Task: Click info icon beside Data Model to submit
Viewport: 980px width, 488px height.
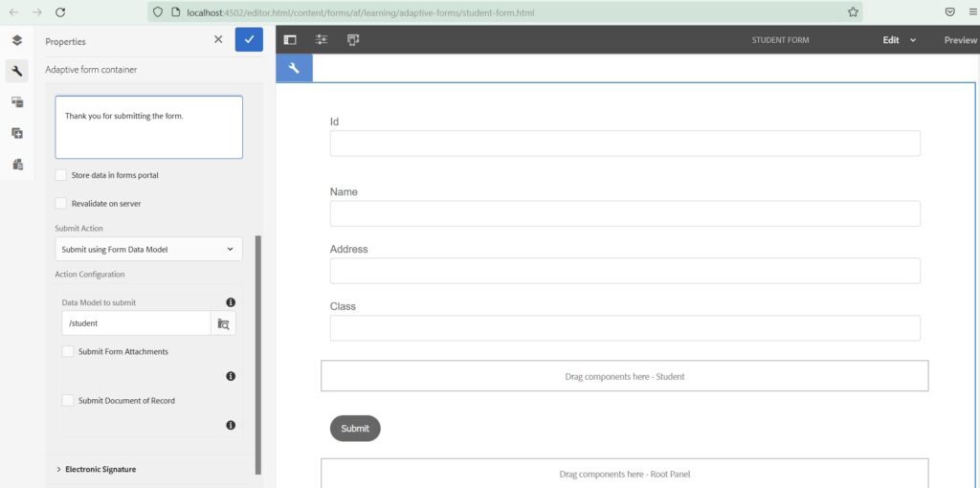Action: click(231, 302)
